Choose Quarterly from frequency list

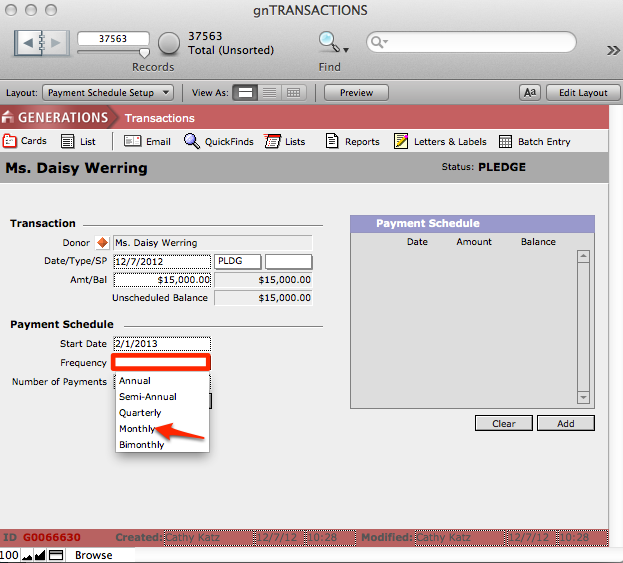point(140,413)
